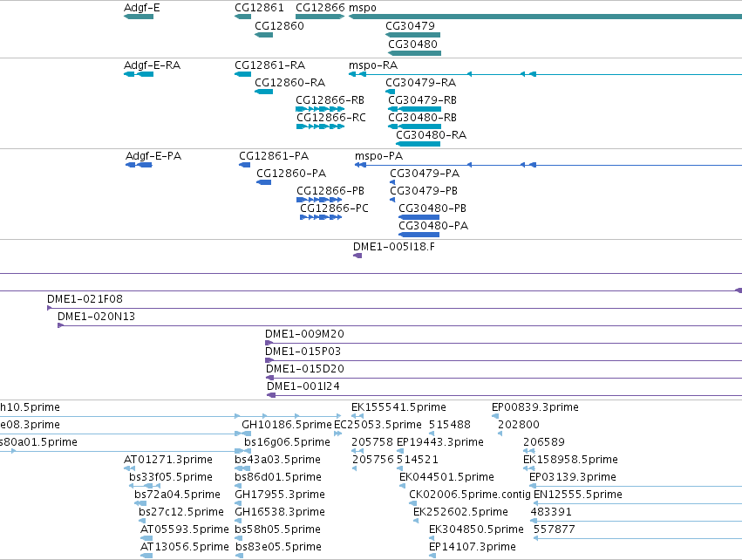Select the CG12860-RA transcript
Viewport: 742px width, 560px height.
263,92
